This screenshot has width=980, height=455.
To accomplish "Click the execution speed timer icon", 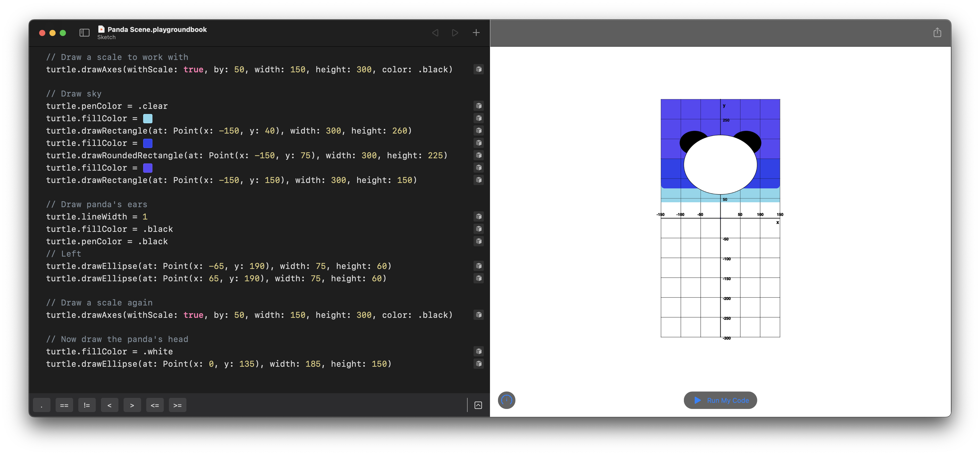I will (x=506, y=400).
